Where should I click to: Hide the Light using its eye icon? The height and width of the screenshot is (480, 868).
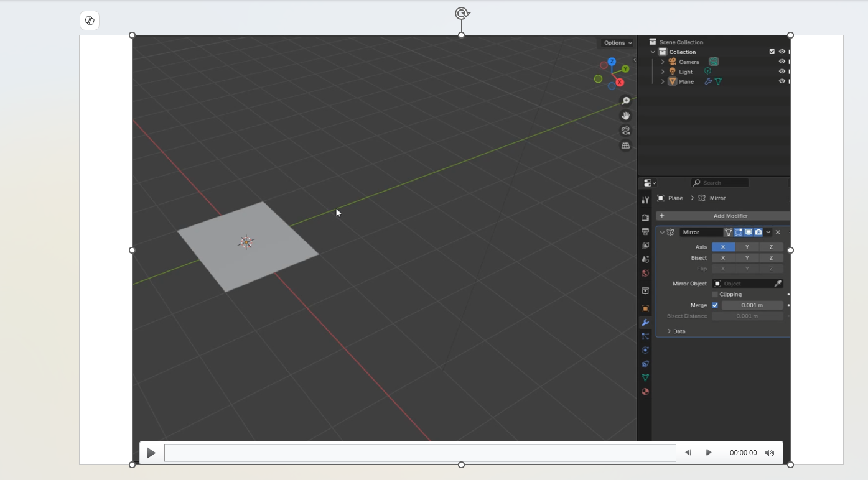(782, 72)
